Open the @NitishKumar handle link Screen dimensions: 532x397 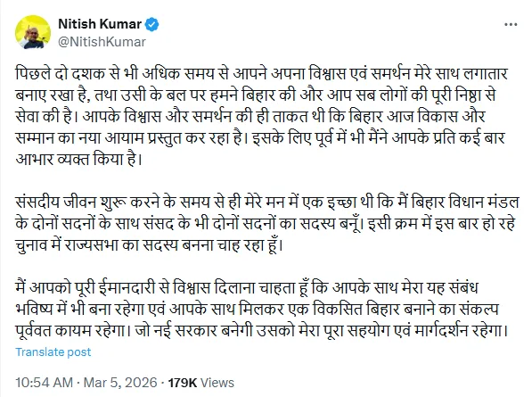click(102, 42)
